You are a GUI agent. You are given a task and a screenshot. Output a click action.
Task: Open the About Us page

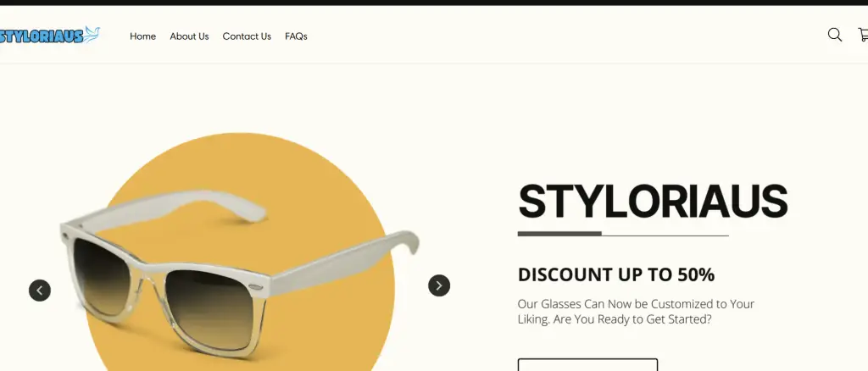[189, 36]
